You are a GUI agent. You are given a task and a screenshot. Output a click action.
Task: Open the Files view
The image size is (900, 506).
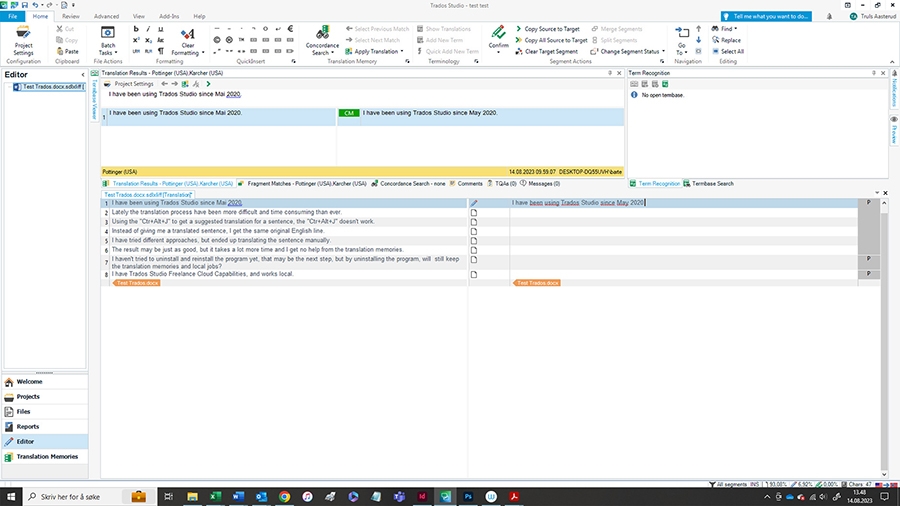click(x=45, y=411)
